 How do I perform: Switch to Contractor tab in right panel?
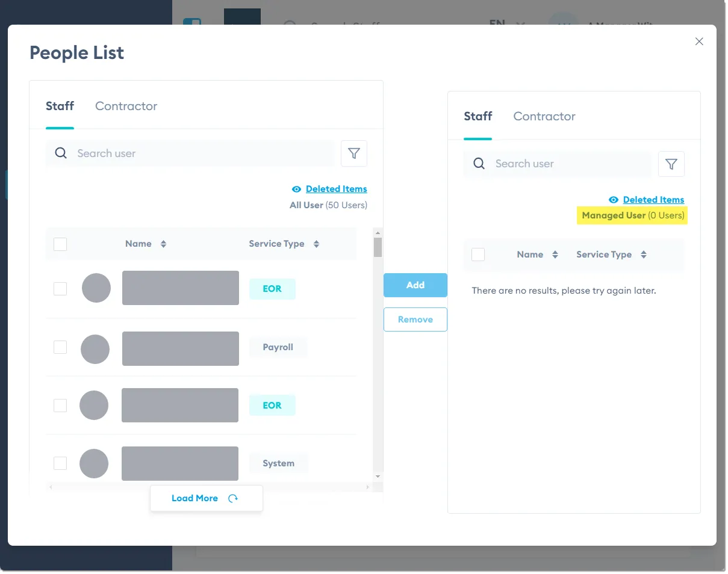point(544,117)
